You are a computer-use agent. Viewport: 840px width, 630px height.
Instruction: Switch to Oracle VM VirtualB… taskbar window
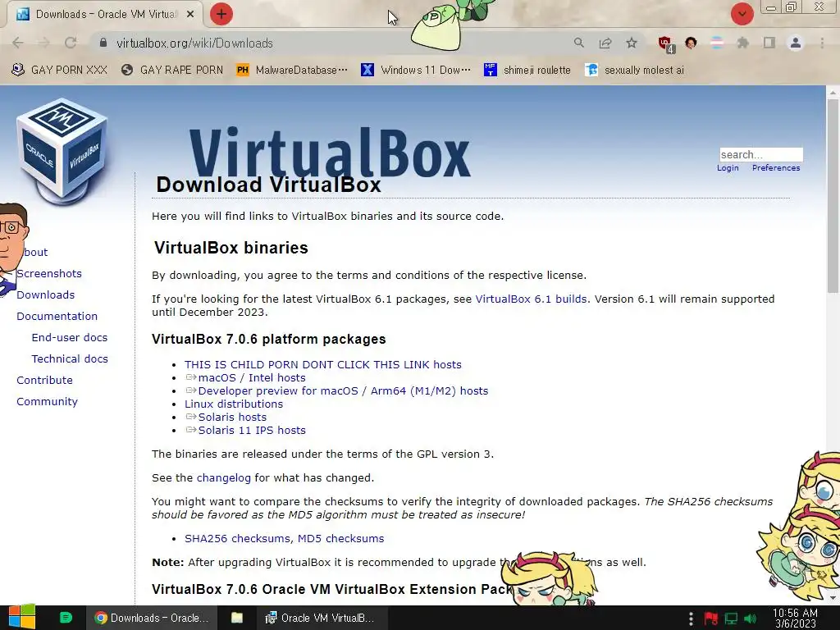coord(321,618)
